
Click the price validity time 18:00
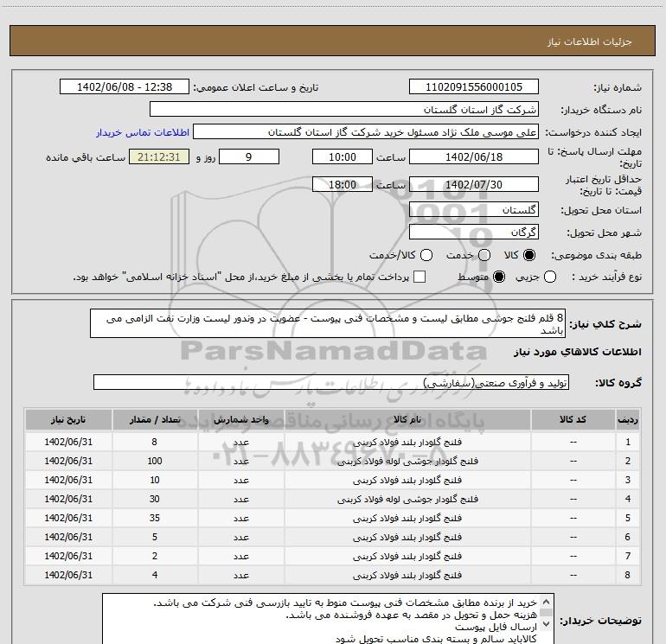point(343,184)
